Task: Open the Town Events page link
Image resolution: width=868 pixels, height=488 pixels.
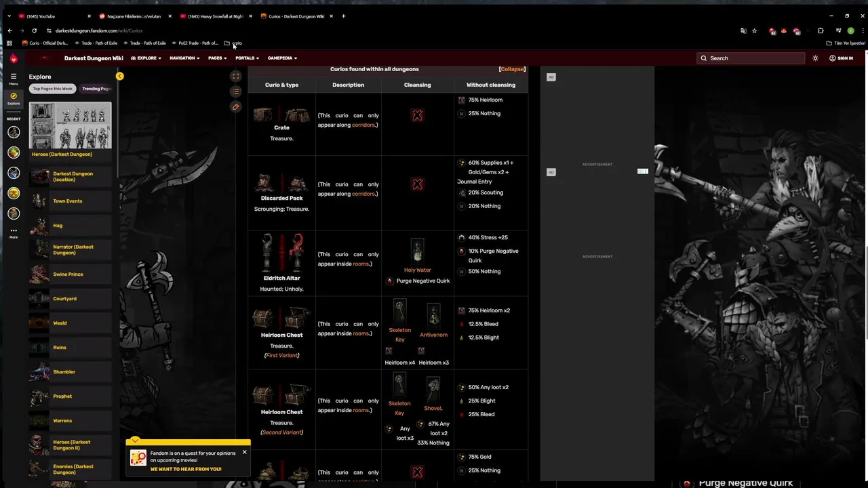Action: (68, 201)
